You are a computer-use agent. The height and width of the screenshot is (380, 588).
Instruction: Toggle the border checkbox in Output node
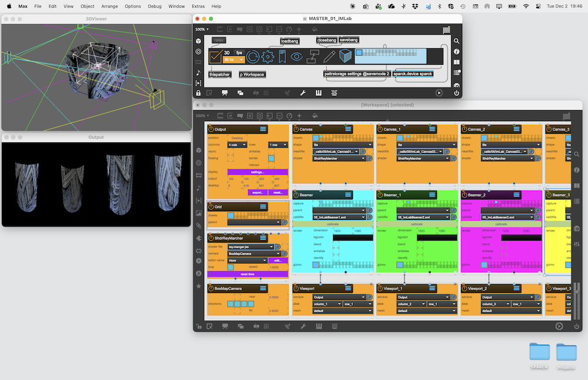coord(271,158)
